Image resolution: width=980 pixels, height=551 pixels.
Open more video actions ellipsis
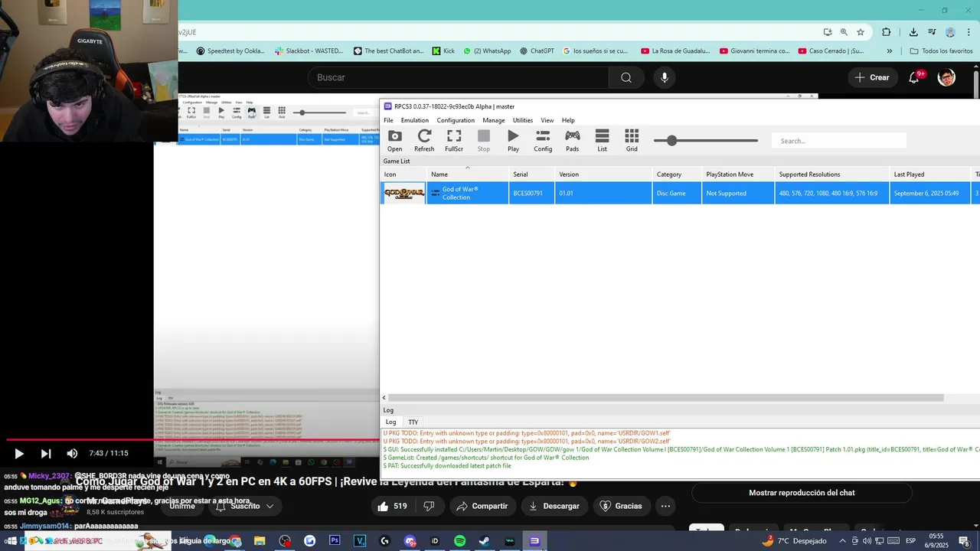tap(665, 506)
